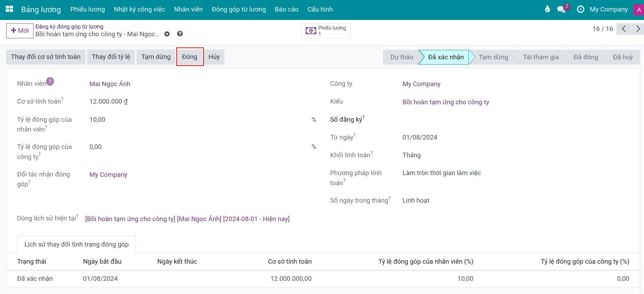Select the Đã xác nhận status stage
Image resolution: width=644 pixels, height=294 pixels.
pos(446,57)
